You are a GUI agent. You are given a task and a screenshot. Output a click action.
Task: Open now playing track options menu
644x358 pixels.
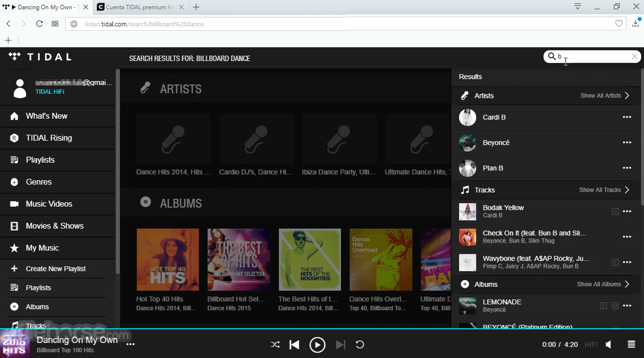pos(130,344)
